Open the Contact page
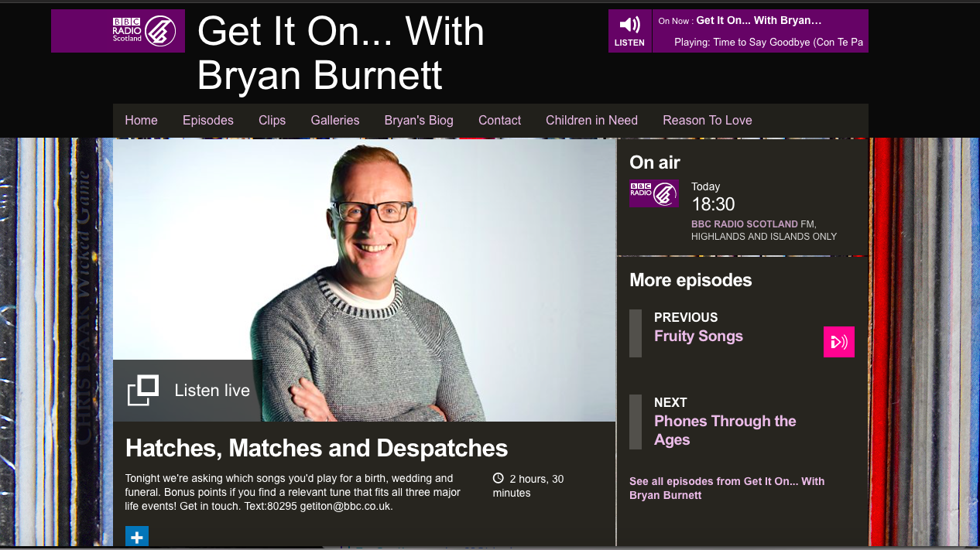The width and height of the screenshot is (980, 550). coord(500,121)
